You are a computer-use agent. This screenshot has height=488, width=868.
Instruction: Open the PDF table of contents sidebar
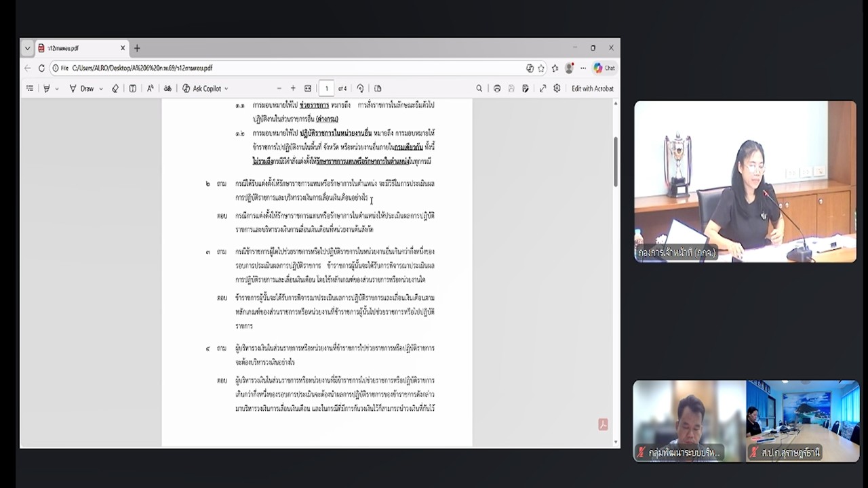coord(30,88)
